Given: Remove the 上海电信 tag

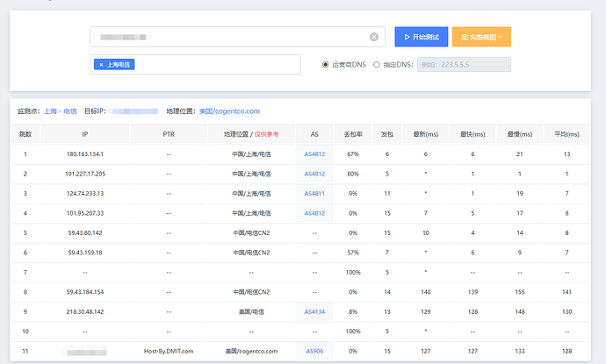Looking at the screenshot, I should click(101, 65).
